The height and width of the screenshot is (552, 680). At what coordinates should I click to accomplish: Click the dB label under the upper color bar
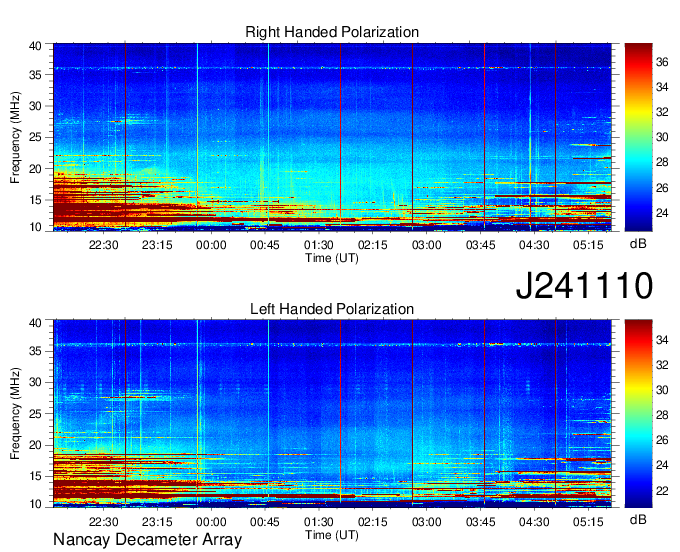point(638,244)
